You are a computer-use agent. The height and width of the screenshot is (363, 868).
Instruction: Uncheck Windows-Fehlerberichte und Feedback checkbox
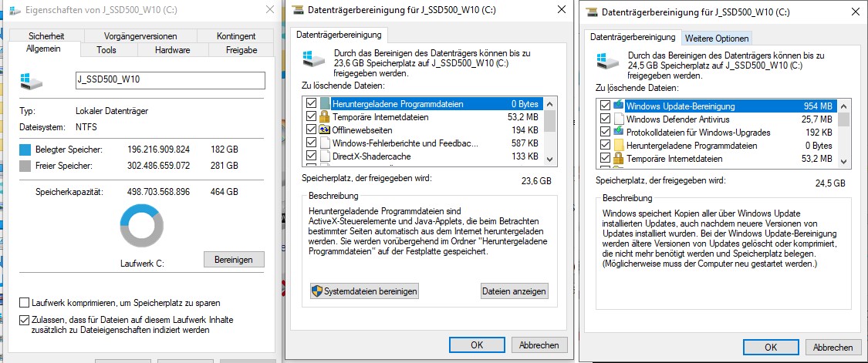click(311, 143)
